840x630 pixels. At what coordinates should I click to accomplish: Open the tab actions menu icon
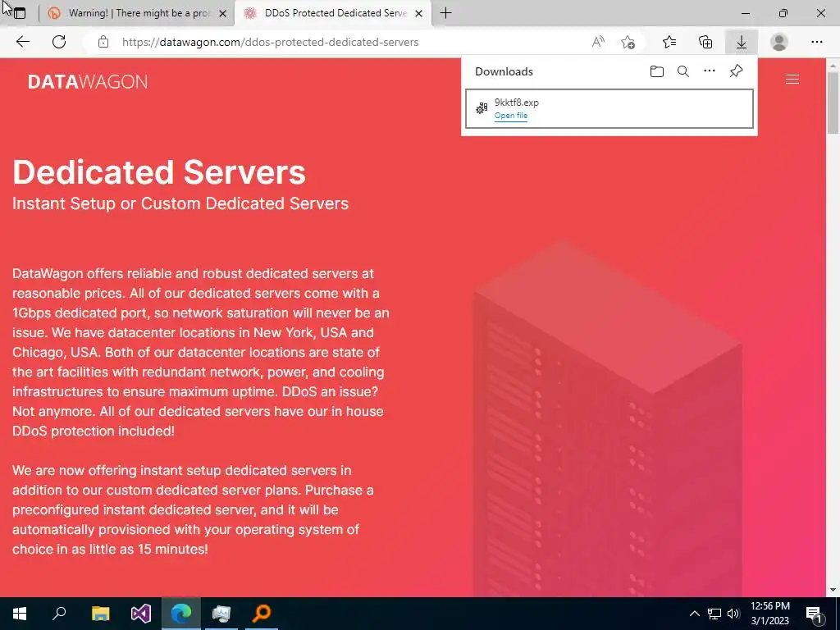[x=20, y=13]
